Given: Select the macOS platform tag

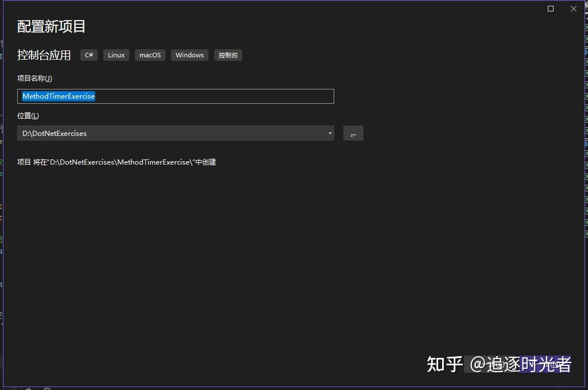Looking at the screenshot, I should point(150,54).
